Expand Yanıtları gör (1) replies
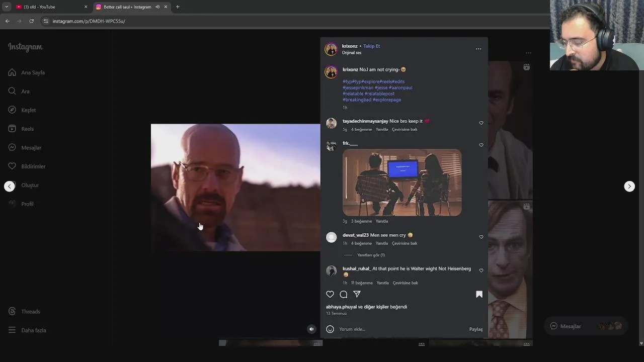 (x=371, y=255)
